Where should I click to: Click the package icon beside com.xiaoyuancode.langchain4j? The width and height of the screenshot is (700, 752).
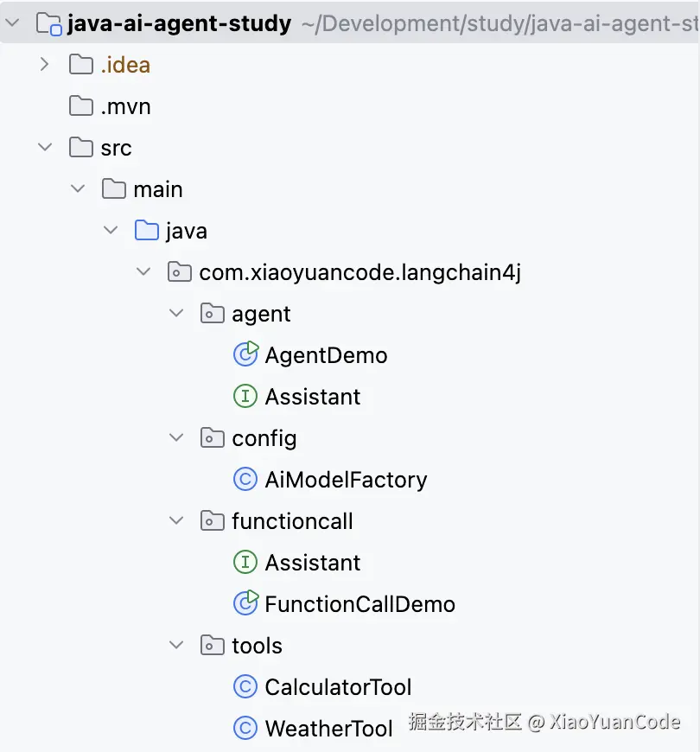pos(179,271)
